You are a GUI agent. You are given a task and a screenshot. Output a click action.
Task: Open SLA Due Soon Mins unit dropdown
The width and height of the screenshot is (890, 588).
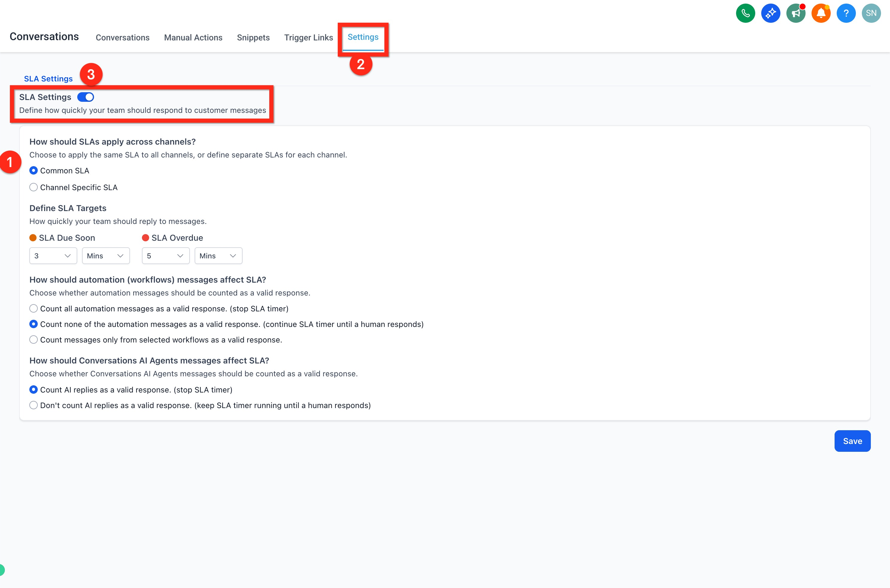(106, 256)
